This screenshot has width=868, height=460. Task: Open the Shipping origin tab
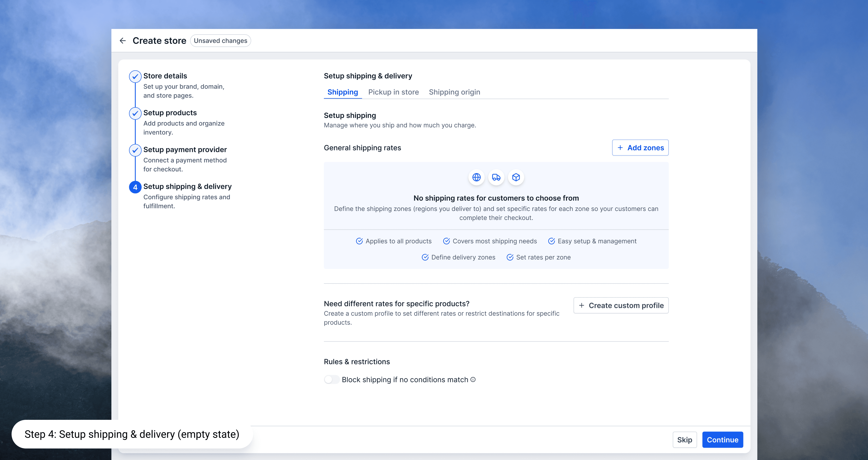click(x=454, y=92)
